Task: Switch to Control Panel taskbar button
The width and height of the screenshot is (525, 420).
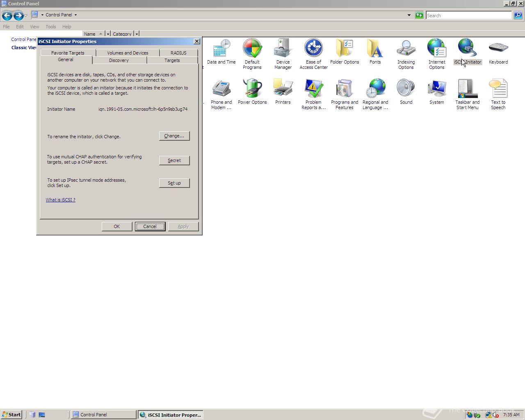Action: click(104, 415)
